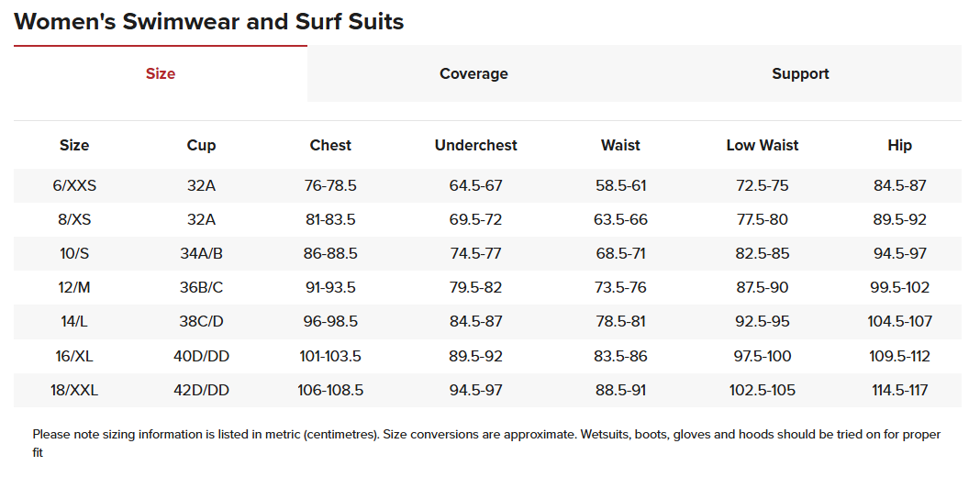Click the Low Waist column header
Viewport: 980px width, 477px height.
[762, 145]
